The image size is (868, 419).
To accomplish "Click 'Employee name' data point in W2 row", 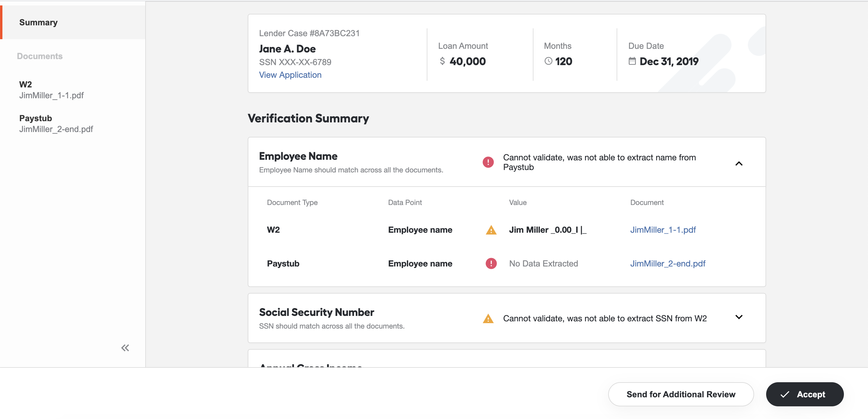I will 420,230.
